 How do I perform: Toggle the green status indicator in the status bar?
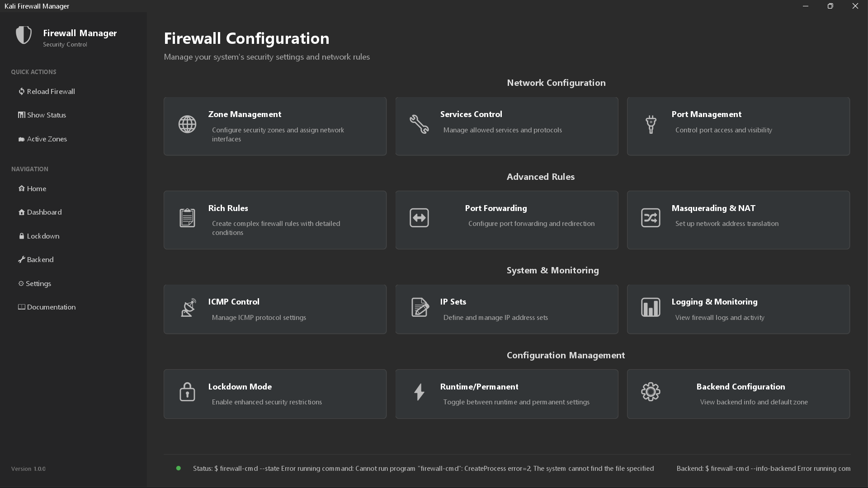coord(178,468)
